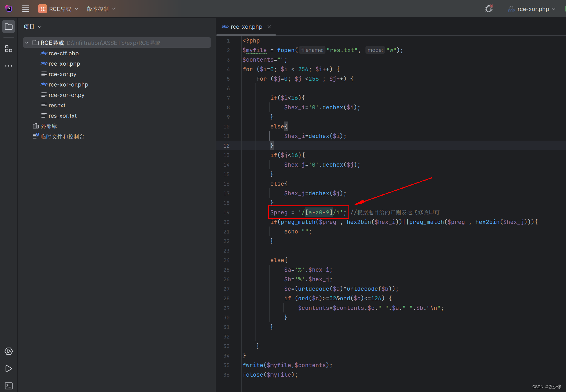
Task: Click the PhpStorm logo icon
Action: (9, 9)
